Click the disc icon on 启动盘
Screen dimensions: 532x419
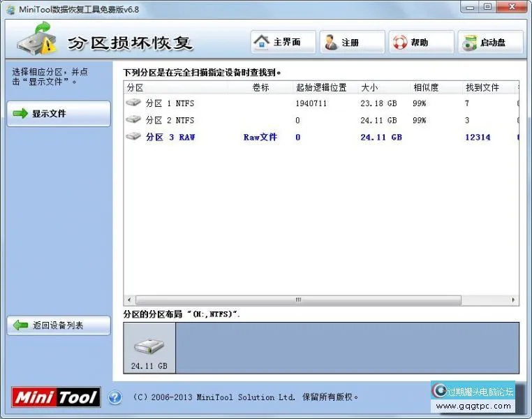[x=470, y=43]
